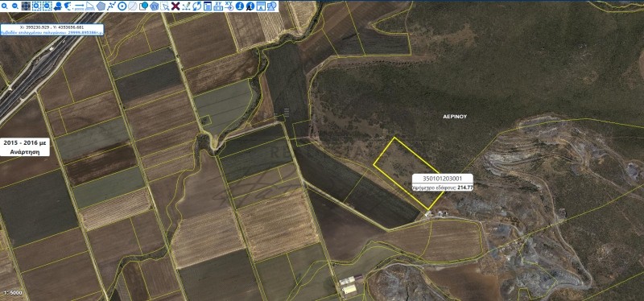This screenshot has width=644, height=301.
Task: Click the elevation value 214.77
Action: tap(465, 188)
